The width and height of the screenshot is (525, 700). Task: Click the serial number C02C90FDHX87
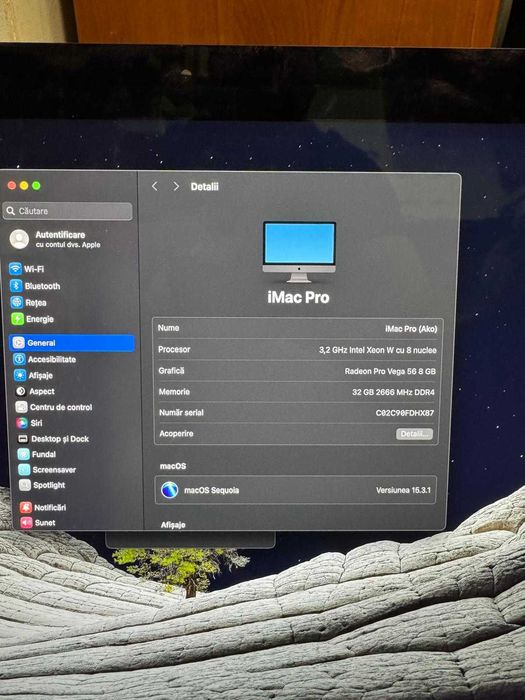click(404, 413)
